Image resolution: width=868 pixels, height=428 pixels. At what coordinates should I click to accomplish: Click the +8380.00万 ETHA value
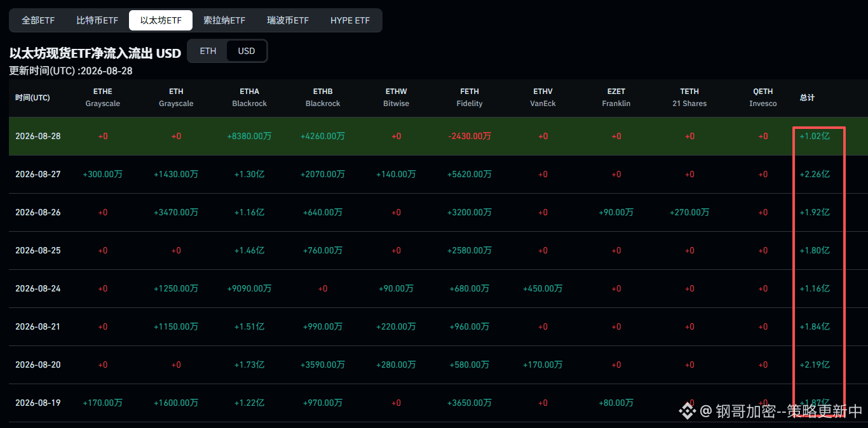coord(250,136)
